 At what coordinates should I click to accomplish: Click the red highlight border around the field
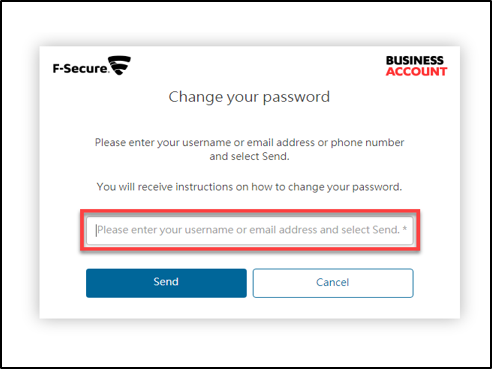(250, 211)
